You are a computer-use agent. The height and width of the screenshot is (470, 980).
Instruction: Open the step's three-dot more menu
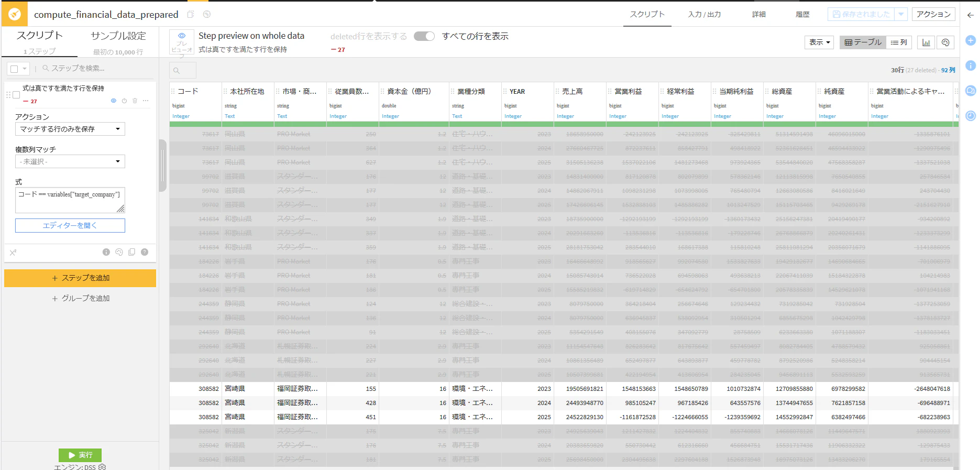coord(146,101)
